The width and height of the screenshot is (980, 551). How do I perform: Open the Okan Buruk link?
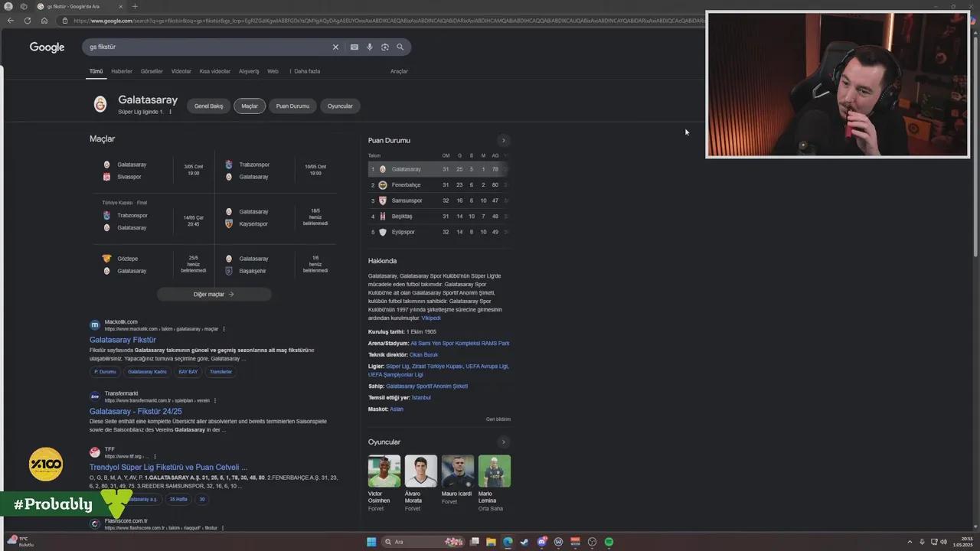424,355
